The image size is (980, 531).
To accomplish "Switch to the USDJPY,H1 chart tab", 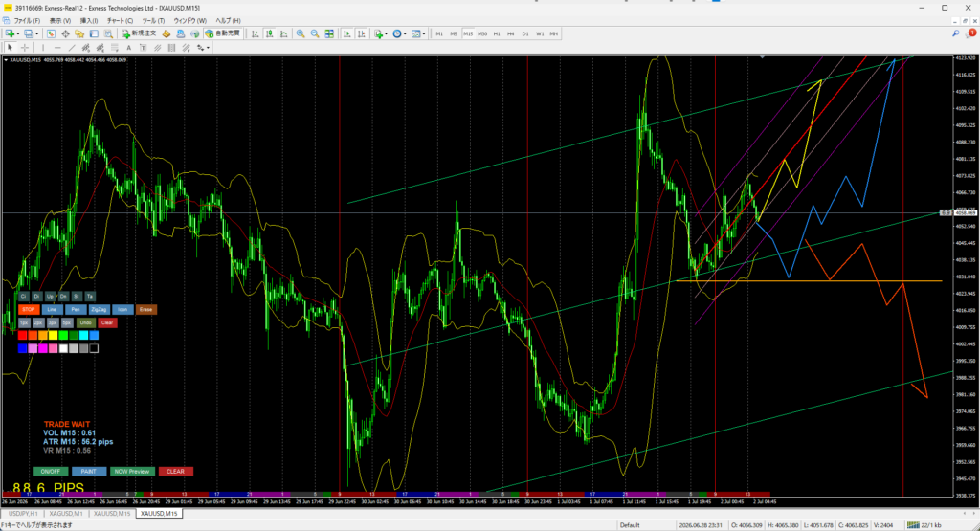I will tap(23, 514).
